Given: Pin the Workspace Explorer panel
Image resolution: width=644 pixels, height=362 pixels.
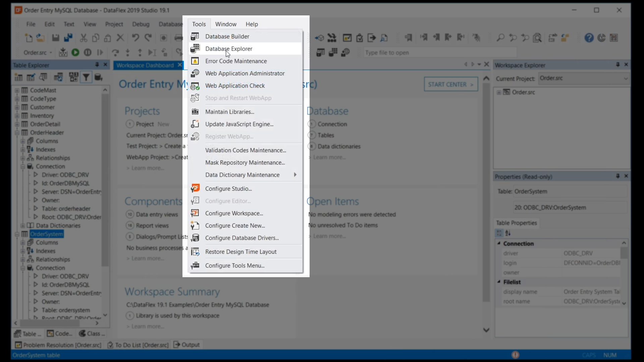Looking at the screenshot, I should pos(618,65).
